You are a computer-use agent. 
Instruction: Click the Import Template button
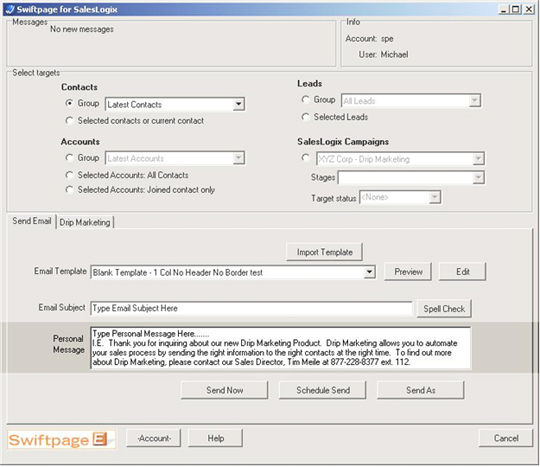coord(324,252)
